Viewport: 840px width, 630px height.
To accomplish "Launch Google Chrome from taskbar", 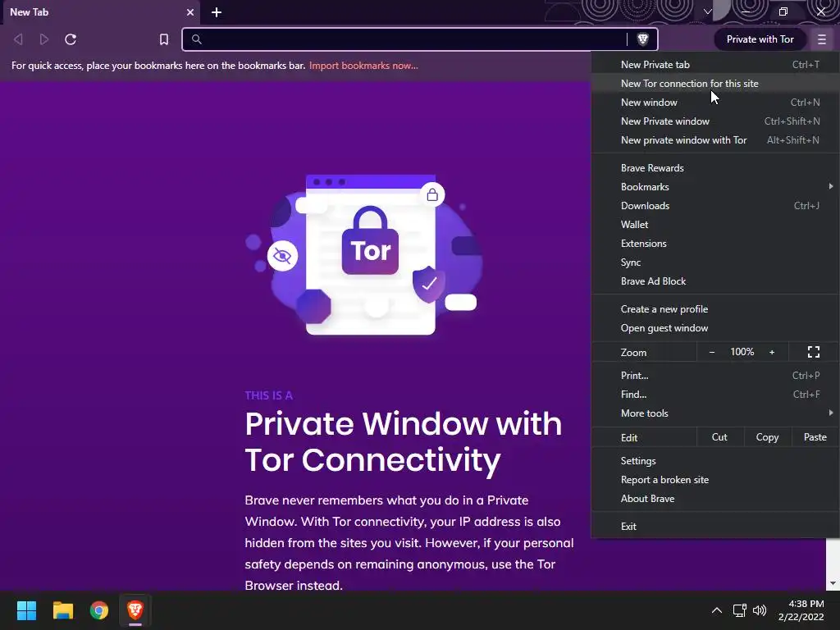I will click(99, 610).
